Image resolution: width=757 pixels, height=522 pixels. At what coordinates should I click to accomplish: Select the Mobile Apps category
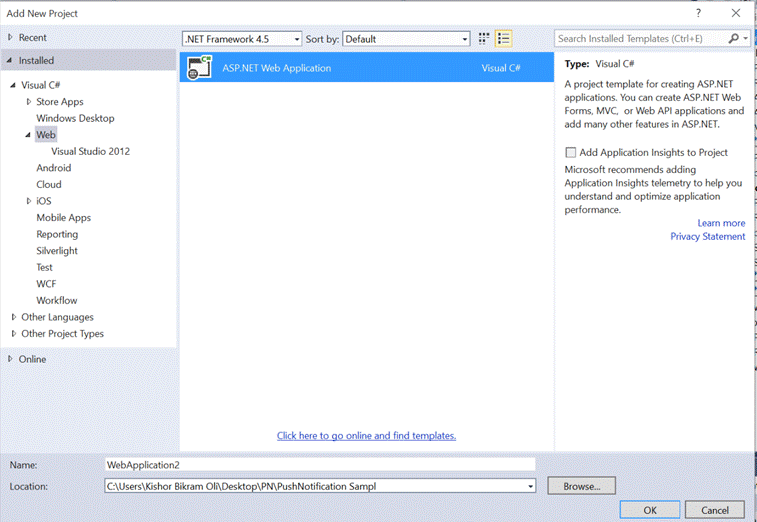(x=64, y=218)
